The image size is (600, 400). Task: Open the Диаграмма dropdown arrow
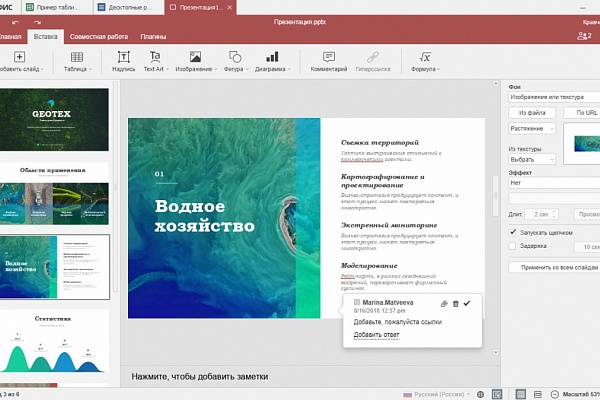coord(289,69)
